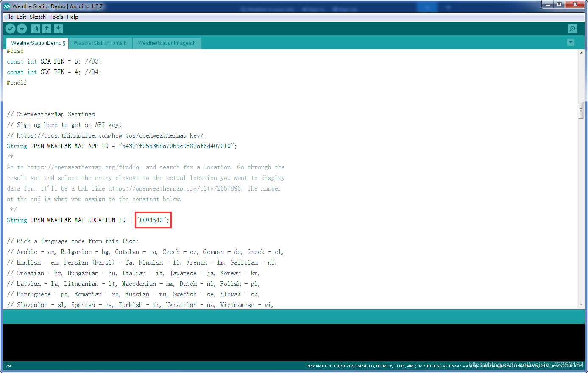
Task: Click the SDA_PIN constant line
Action: 54,61
